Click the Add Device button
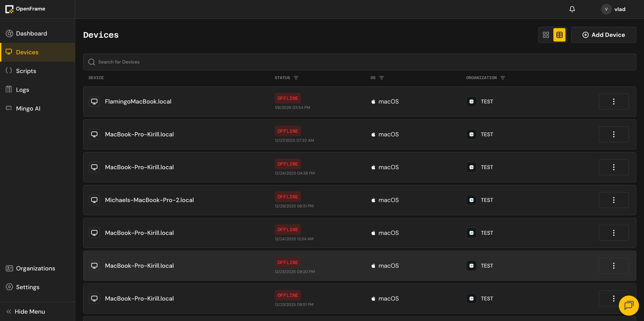644x321 pixels. pyautogui.click(x=604, y=35)
